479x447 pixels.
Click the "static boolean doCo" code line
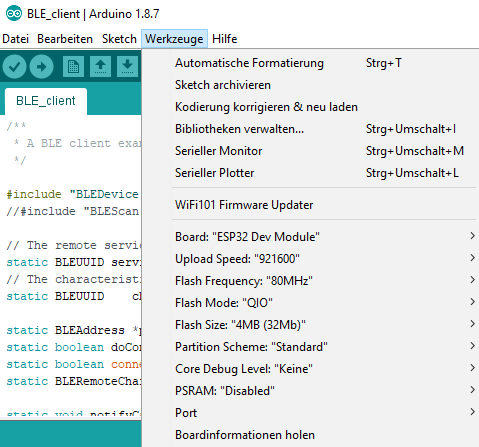coord(74,347)
